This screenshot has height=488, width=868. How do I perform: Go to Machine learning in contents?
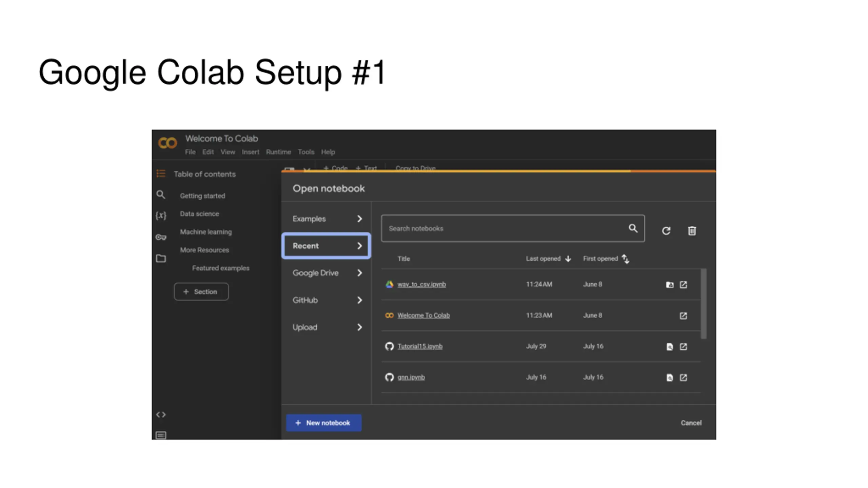[206, 232]
